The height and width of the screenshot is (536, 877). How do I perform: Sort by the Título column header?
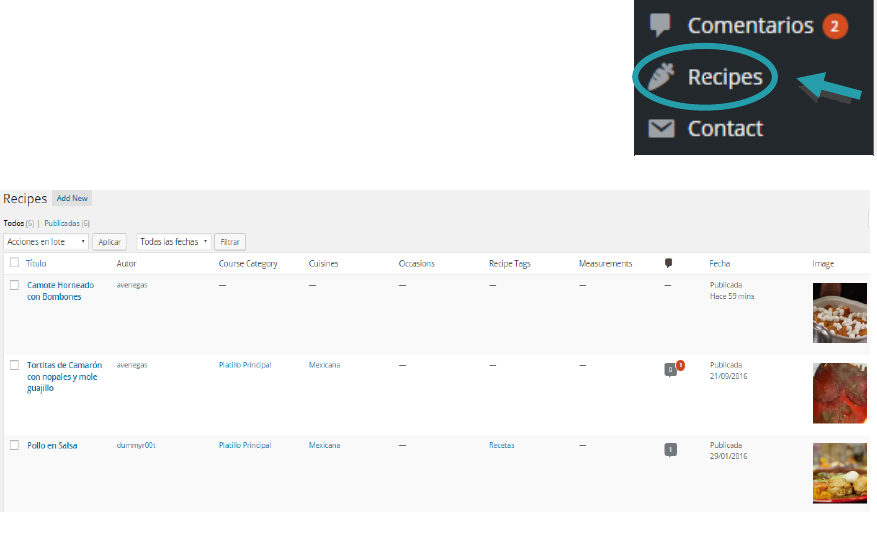click(x=36, y=264)
